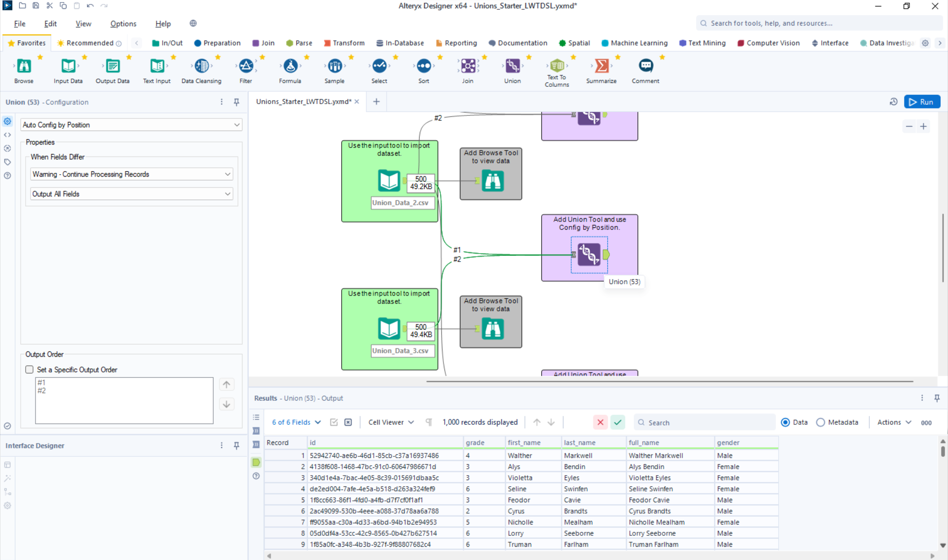
Task: Zoom in the canvas with the plus icon
Action: (923, 127)
